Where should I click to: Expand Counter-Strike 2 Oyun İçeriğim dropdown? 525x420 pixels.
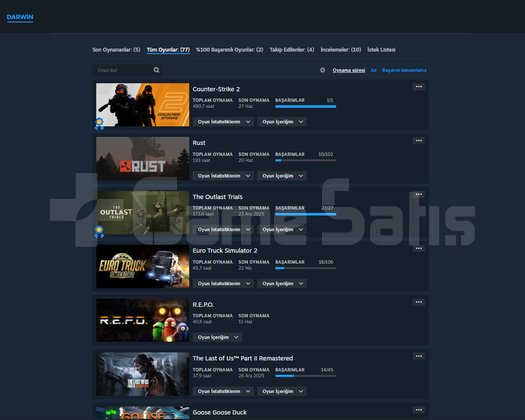point(282,122)
